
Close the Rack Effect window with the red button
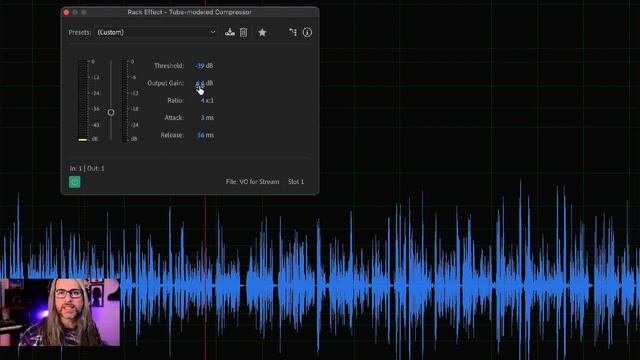click(x=67, y=12)
